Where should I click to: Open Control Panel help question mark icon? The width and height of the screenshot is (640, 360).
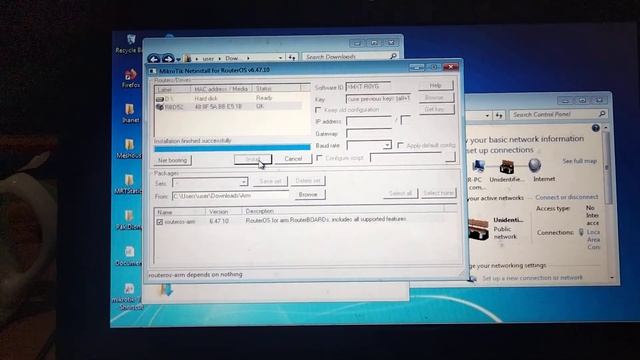tap(596, 128)
